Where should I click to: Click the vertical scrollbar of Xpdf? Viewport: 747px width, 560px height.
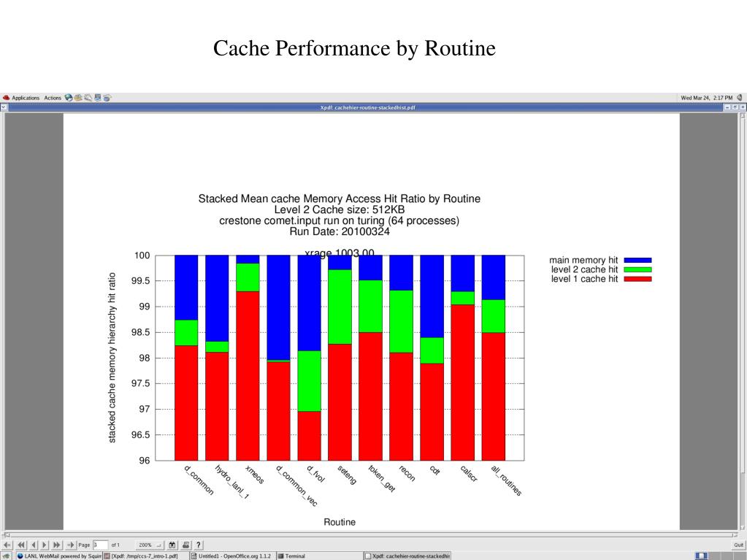742,321
